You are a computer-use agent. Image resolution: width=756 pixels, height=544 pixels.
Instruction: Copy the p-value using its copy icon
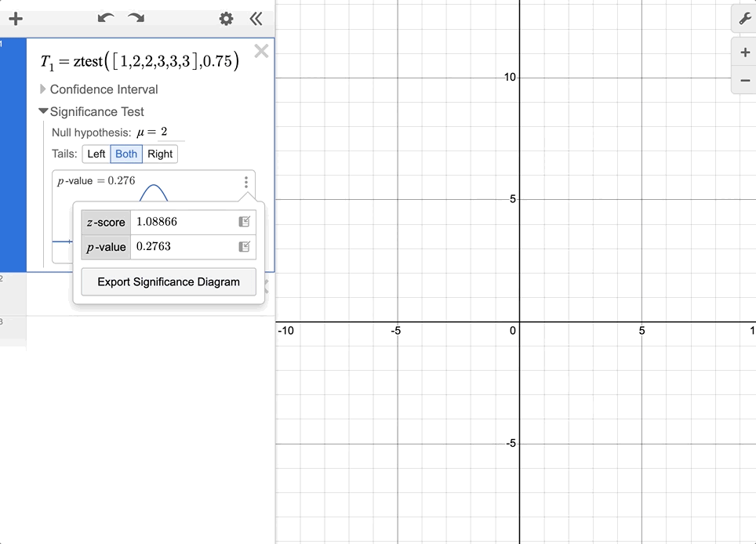(x=243, y=247)
